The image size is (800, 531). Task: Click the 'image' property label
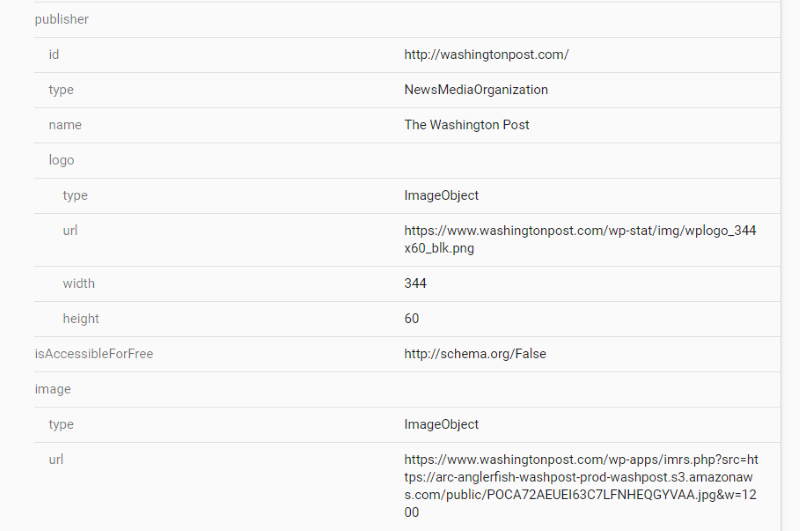[x=53, y=389]
